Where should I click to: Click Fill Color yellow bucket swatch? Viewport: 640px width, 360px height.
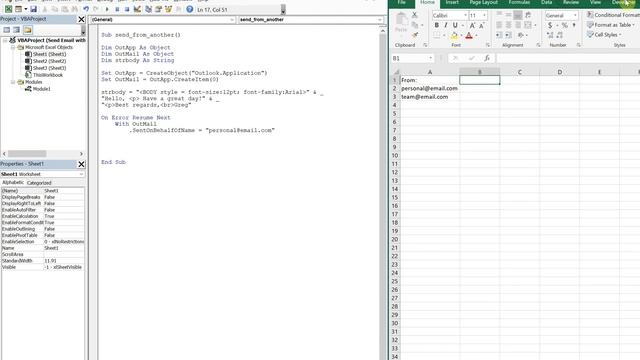click(x=454, y=36)
